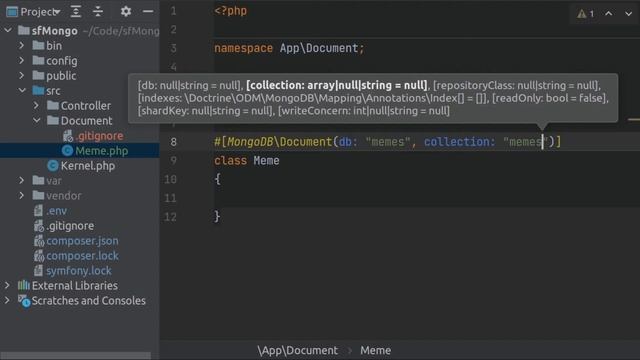Click the var folder icon
640x360 pixels.
38,180
